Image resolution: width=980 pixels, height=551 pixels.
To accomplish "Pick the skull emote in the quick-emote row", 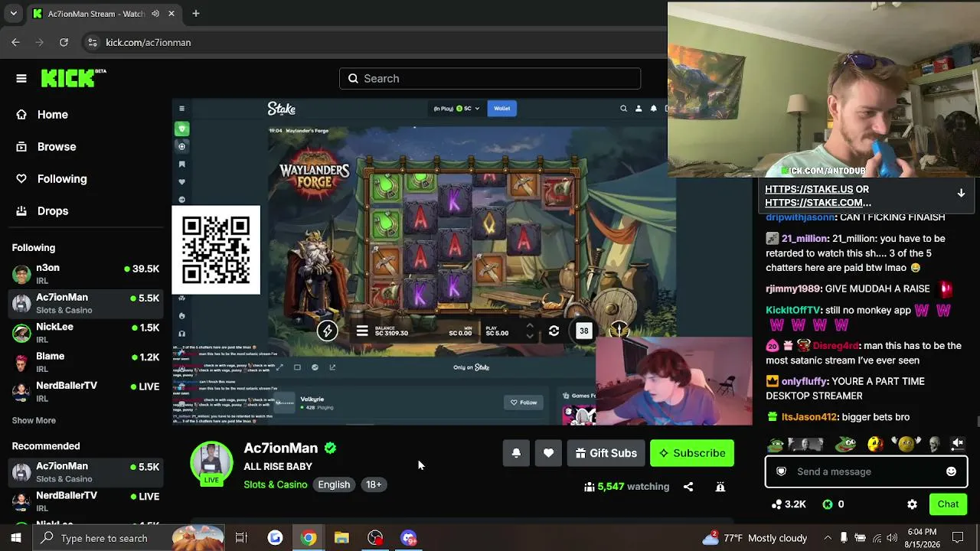I will (x=934, y=444).
